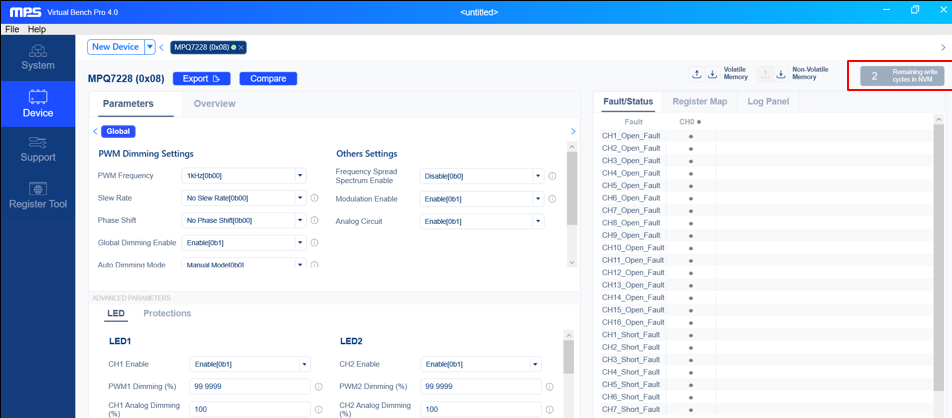Viewport: 952px width, 418px height.
Task: Open the Frequency Spread Spectrum Enable dropdown
Action: pyautogui.click(x=481, y=176)
